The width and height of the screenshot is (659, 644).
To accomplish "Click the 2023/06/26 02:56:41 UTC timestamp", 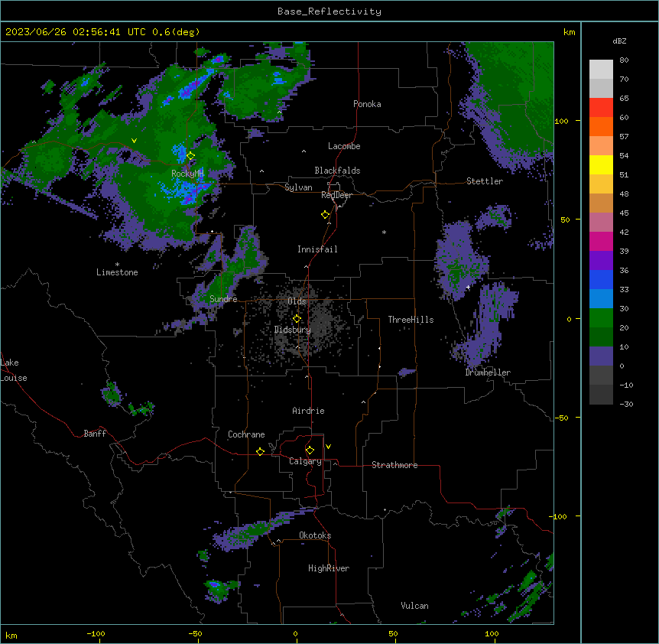I will (x=76, y=32).
